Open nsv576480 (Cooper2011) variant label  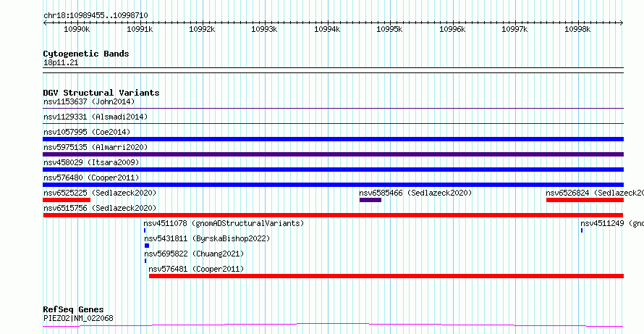91,178
